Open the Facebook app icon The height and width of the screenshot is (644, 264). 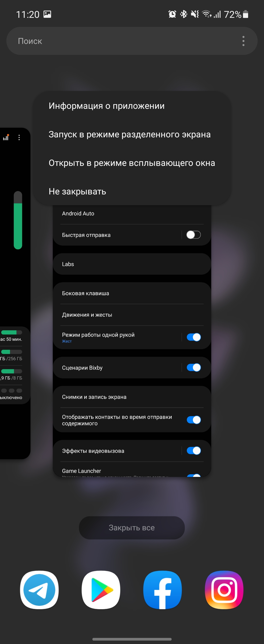pos(163,590)
